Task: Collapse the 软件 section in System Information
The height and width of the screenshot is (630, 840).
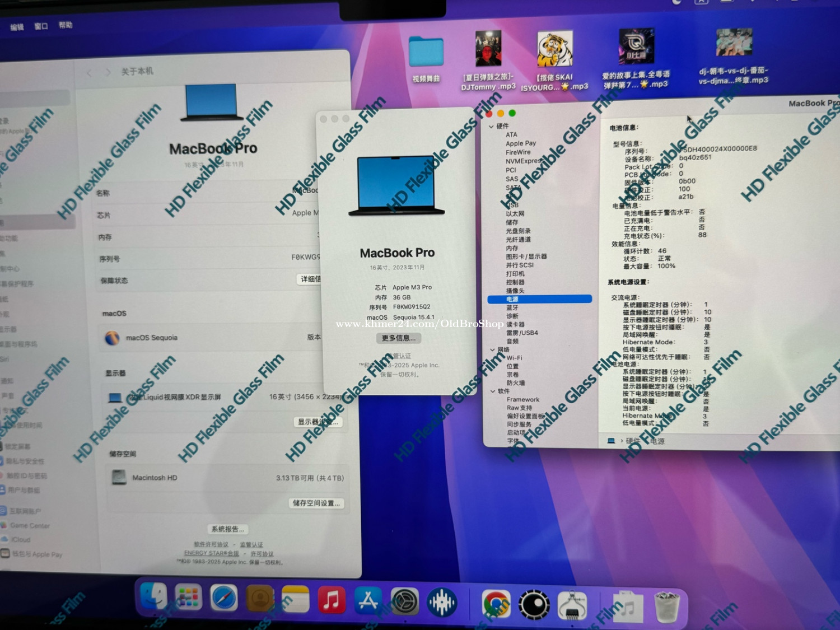Action: pos(493,391)
